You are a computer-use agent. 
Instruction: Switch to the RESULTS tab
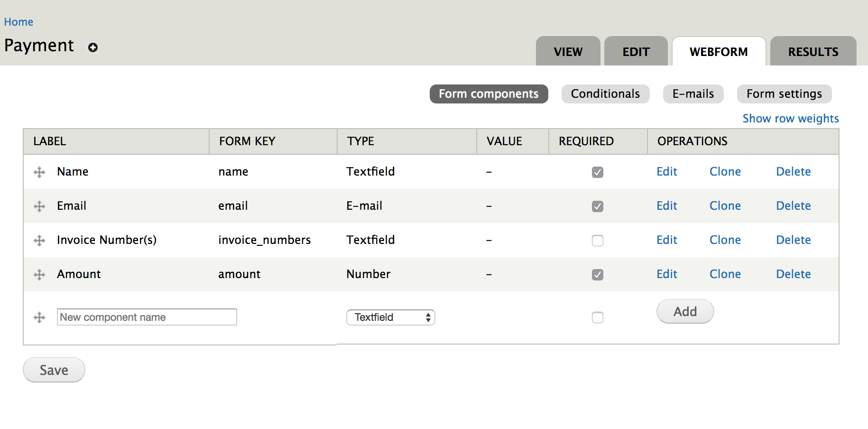[x=813, y=51]
